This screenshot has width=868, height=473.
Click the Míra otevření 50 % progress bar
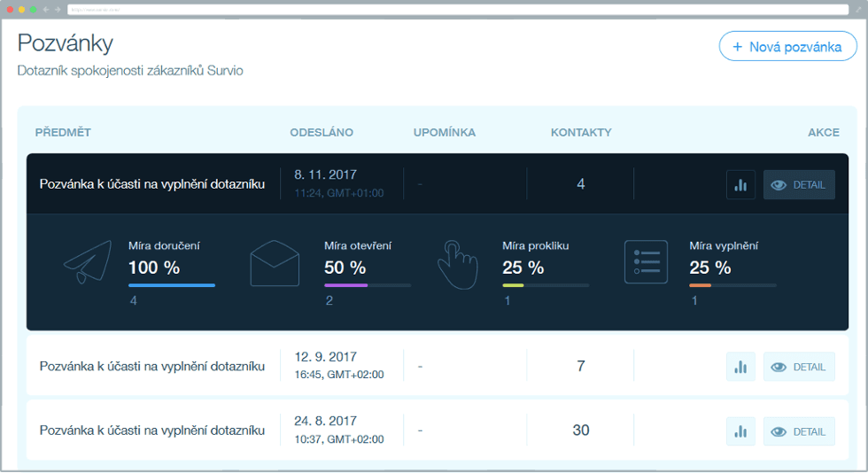point(367,285)
